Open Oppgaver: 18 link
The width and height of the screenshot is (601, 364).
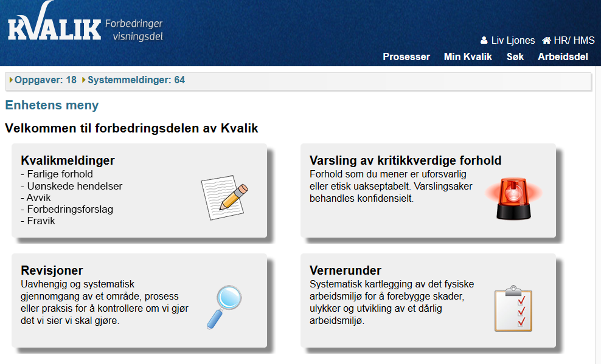click(x=45, y=80)
